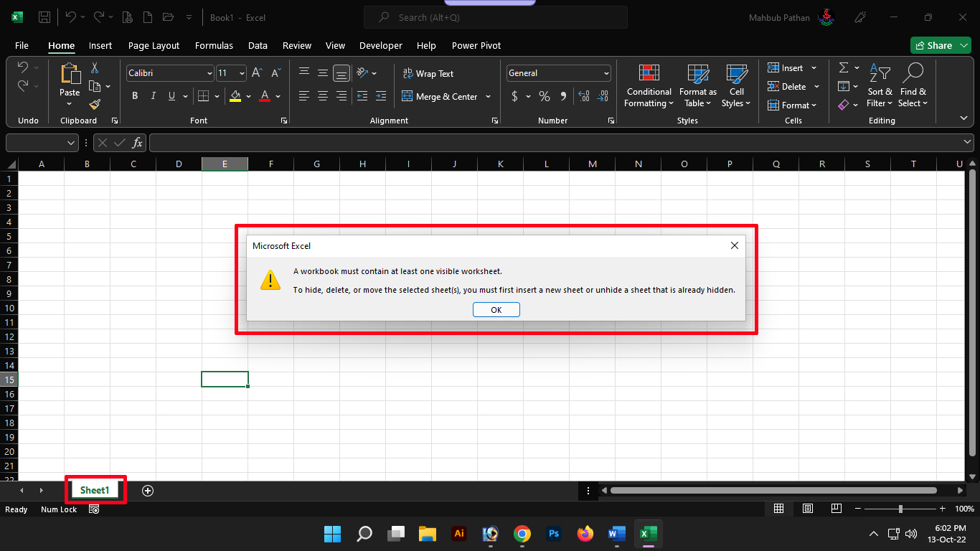
Task: Toggle Wrap Text
Action: 428,73
